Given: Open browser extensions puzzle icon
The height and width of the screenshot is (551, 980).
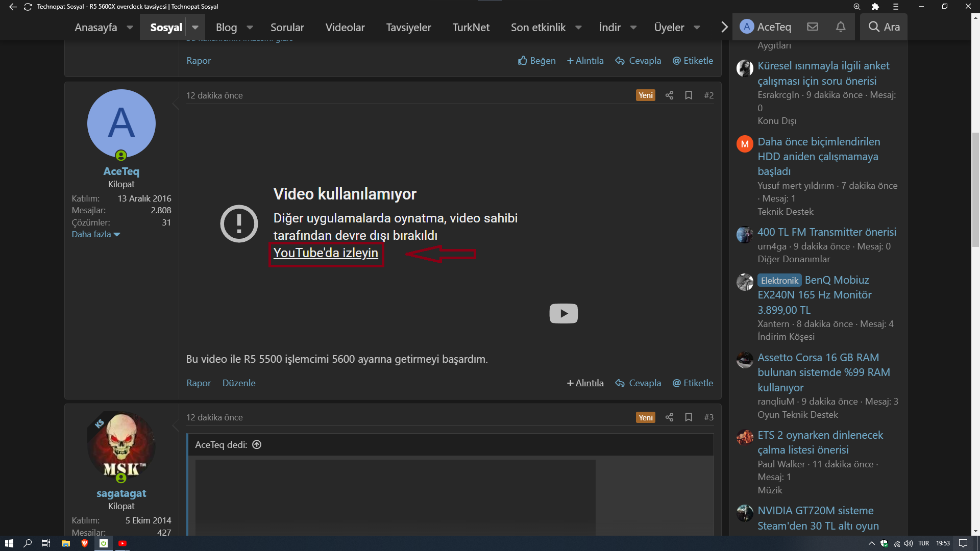Looking at the screenshot, I should click(x=875, y=7).
